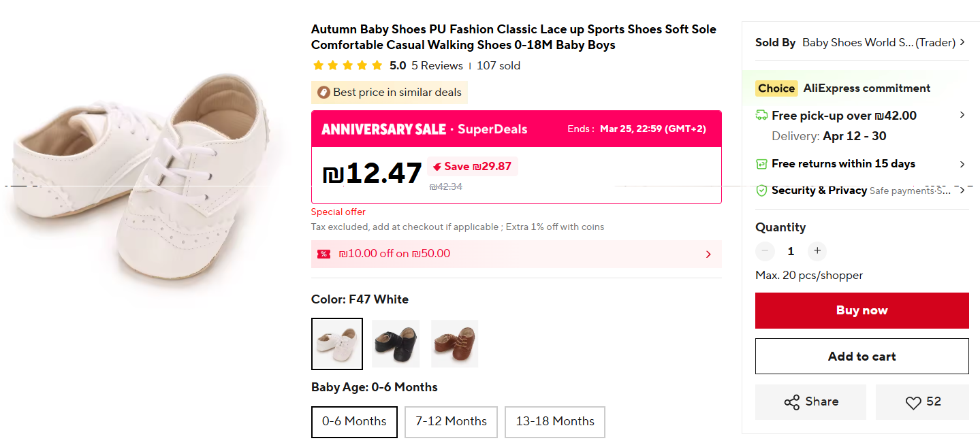This screenshot has width=980, height=445.
Task: Expand the Free pick-up delivery details
Action: 962,115
